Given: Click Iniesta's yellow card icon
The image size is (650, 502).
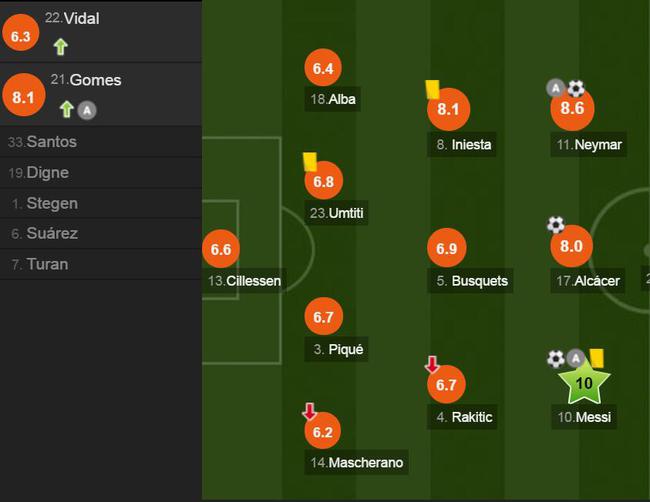Looking at the screenshot, I should (x=433, y=89).
